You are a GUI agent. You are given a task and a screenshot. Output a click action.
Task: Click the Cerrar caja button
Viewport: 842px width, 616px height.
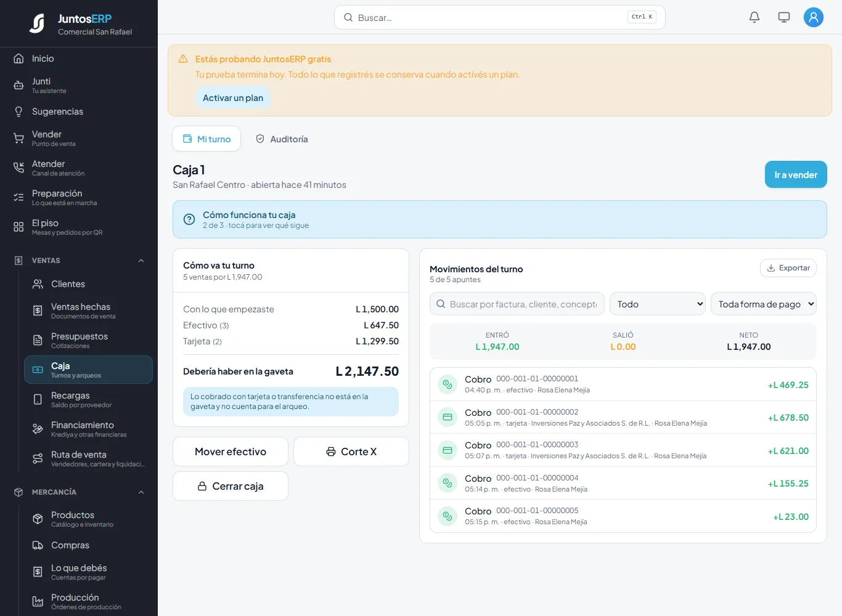tap(231, 486)
